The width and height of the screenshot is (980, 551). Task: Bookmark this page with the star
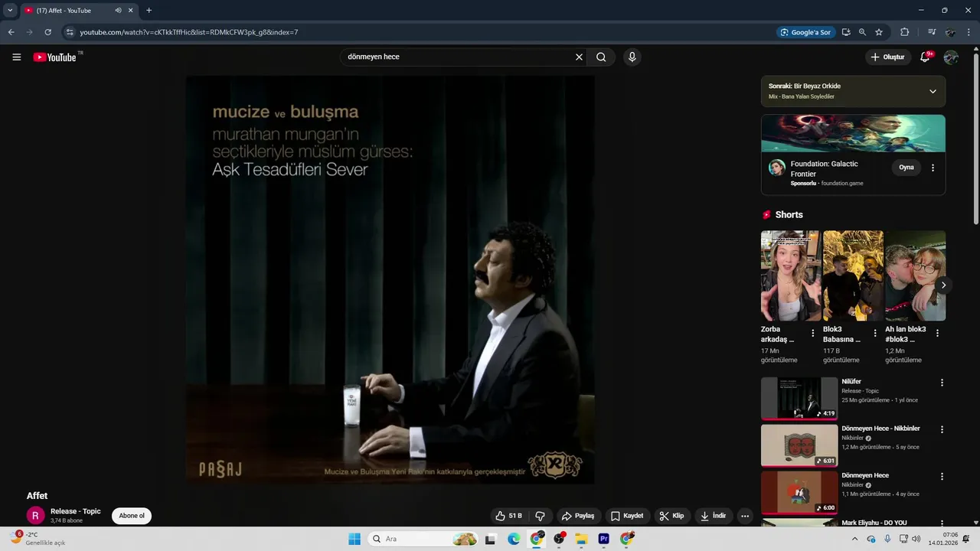[879, 32]
